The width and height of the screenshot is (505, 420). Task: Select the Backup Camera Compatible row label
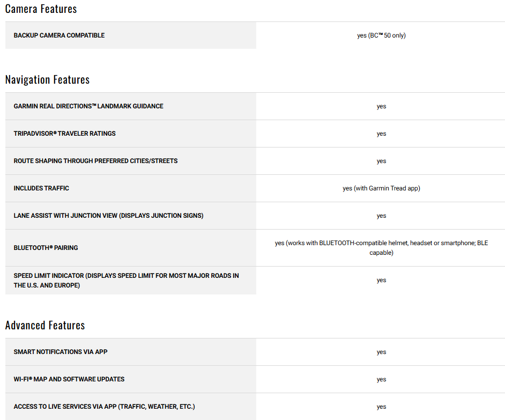tap(59, 35)
